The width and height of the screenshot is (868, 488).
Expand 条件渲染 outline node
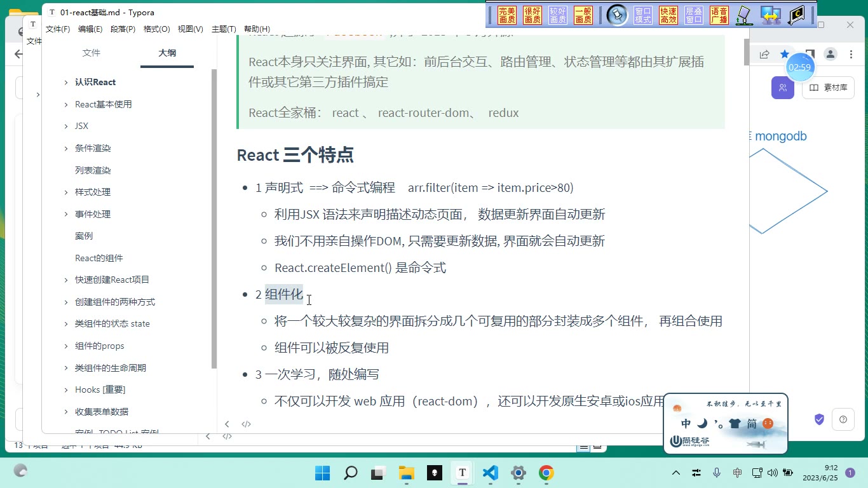coord(66,148)
